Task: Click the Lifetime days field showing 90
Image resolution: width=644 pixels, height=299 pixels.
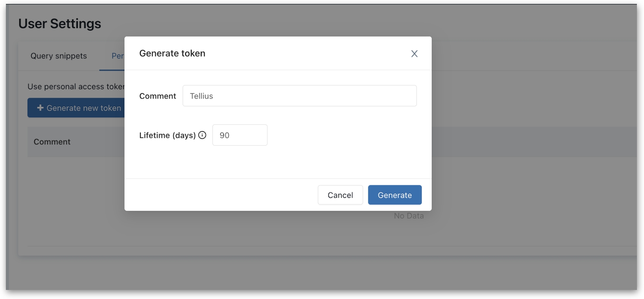Action: (240, 135)
